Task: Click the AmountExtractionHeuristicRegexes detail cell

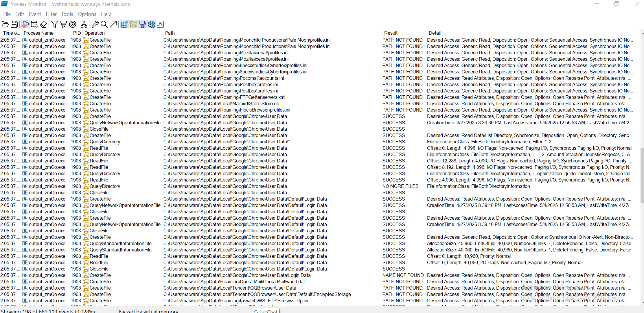Action: point(530,154)
